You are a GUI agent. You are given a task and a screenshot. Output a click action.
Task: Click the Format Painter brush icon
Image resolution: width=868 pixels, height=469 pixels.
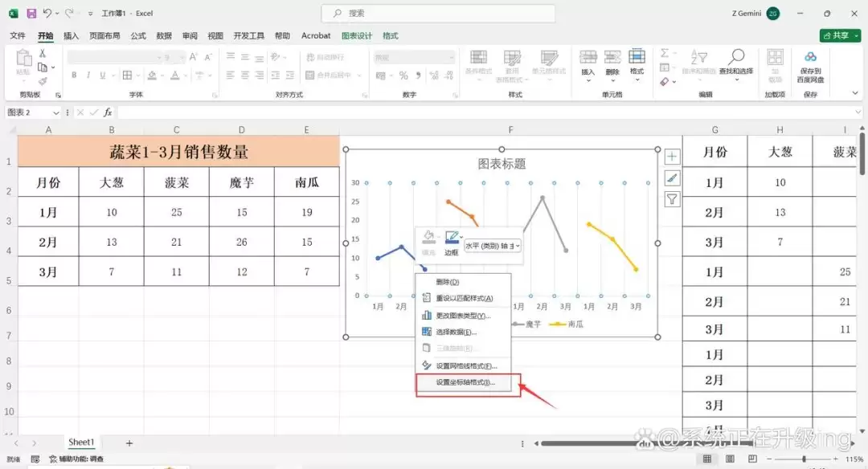[x=42, y=81]
